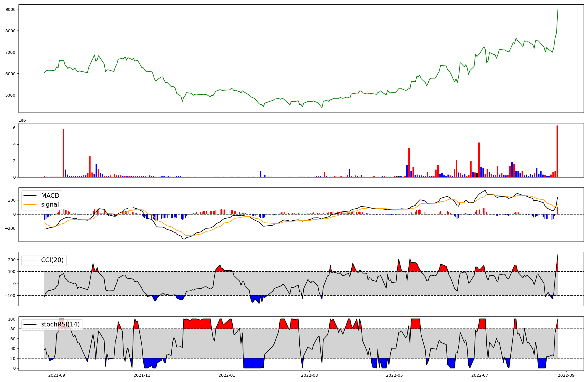Click the -200 label on the MACD axis
Image resolution: width=588 pixels, height=382 pixels.
(x=10, y=228)
